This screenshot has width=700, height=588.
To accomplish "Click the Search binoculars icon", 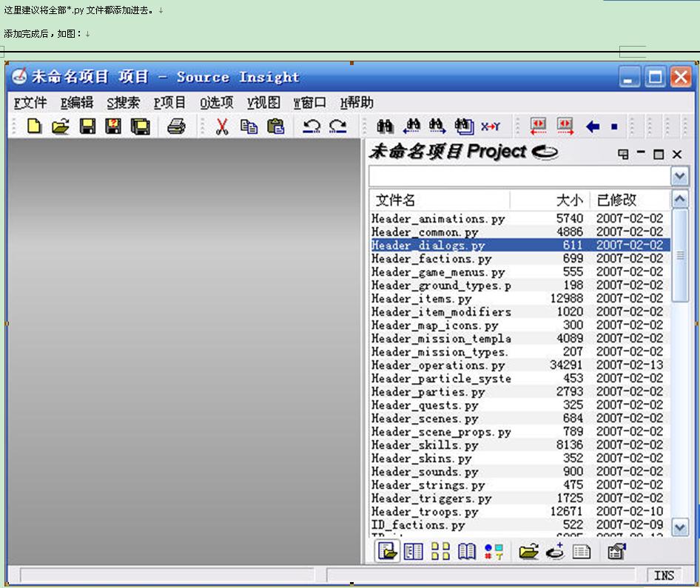I will [385, 126].
